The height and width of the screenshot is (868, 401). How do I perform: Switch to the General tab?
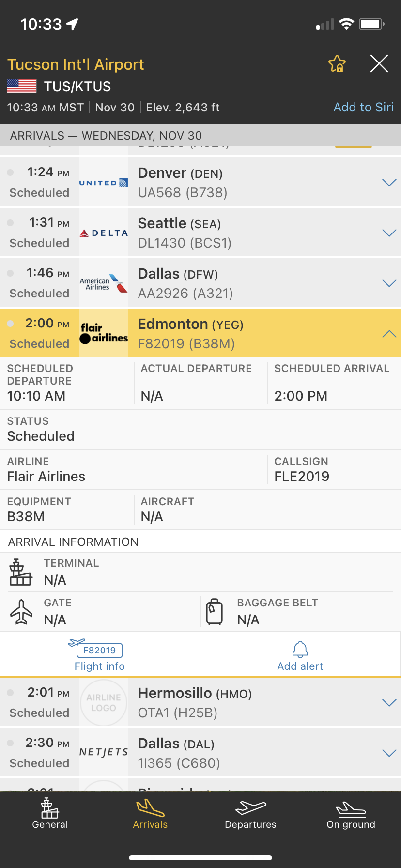click(x=50, y=813)
